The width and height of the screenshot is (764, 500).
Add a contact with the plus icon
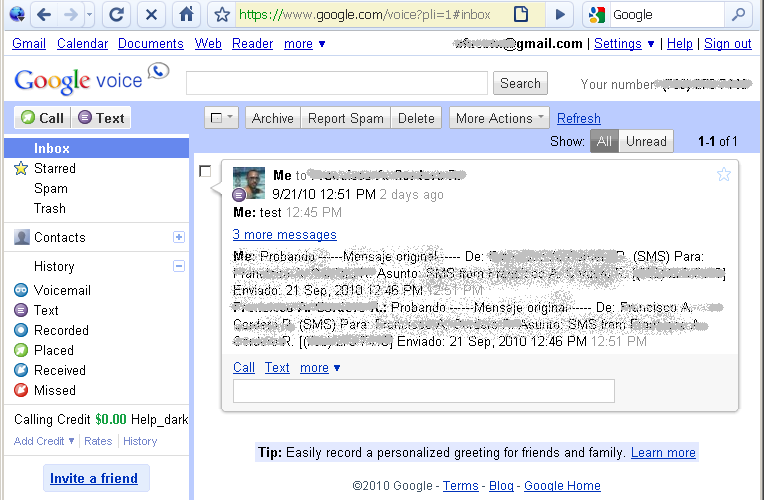point(179,237)
